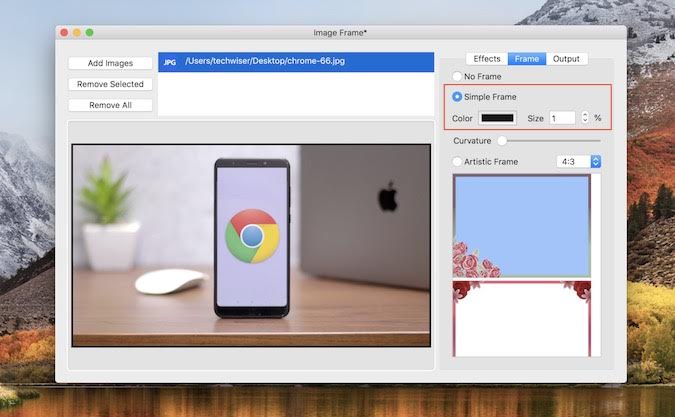675x417 pixels.
Task: Click the JPG file type icon
Action: pyautogui.click(x=170, y=62)
